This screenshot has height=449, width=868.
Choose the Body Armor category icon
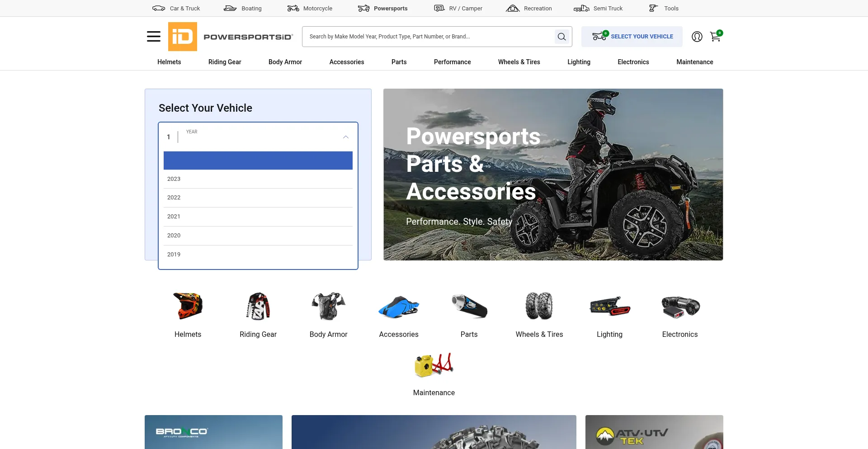tap(328, 306)
